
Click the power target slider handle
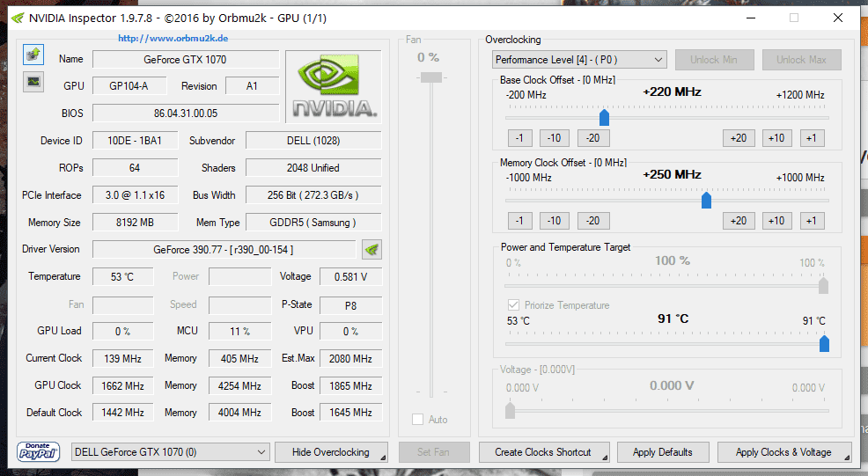(824, 286)
